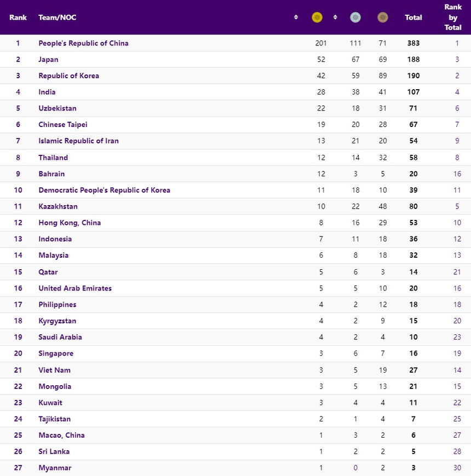
Task: Click the Total column header
Action: (x=413, y=18)
